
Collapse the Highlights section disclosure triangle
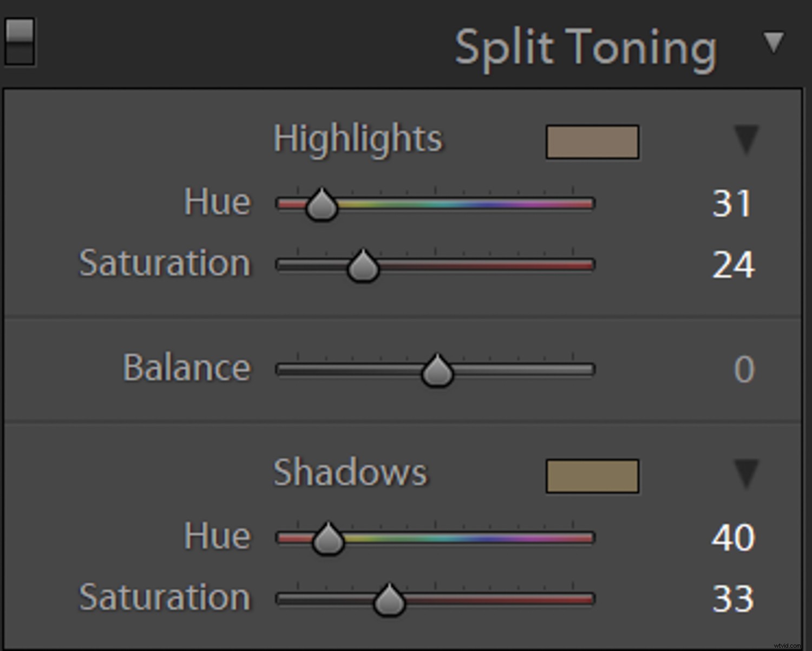click(x=746, y=139)
